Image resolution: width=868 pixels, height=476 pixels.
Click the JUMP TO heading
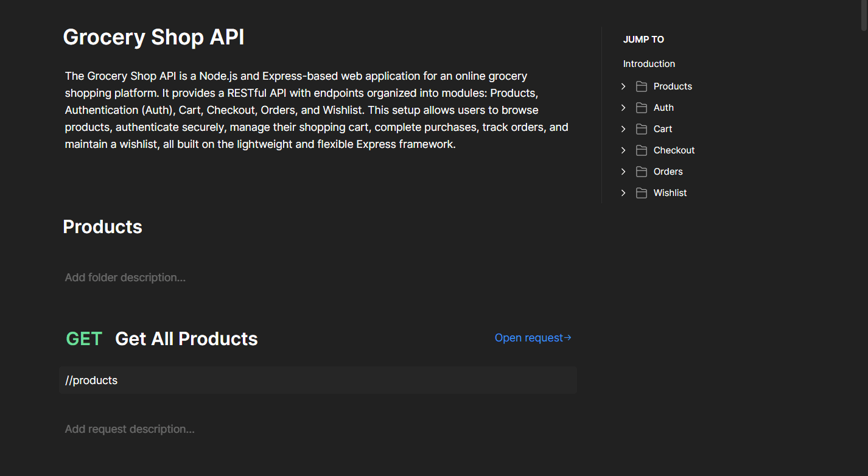pos(643,40)
